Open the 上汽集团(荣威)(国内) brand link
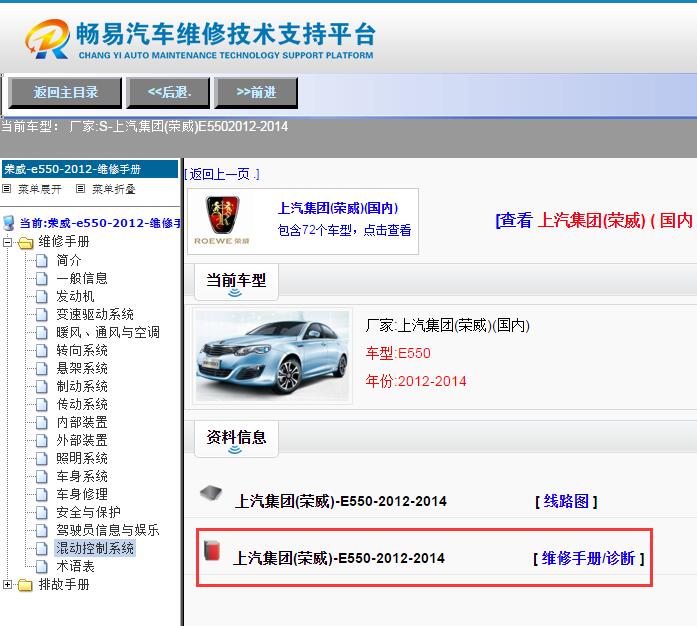 point(338,208)
